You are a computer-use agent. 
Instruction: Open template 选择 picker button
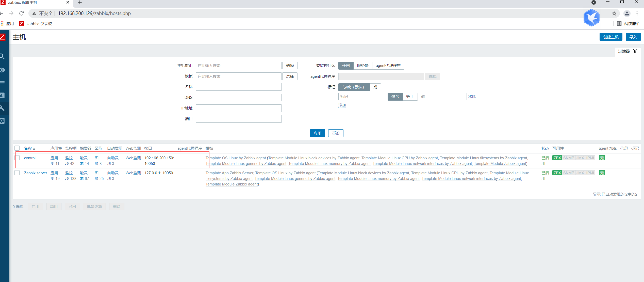pos(290,76)
